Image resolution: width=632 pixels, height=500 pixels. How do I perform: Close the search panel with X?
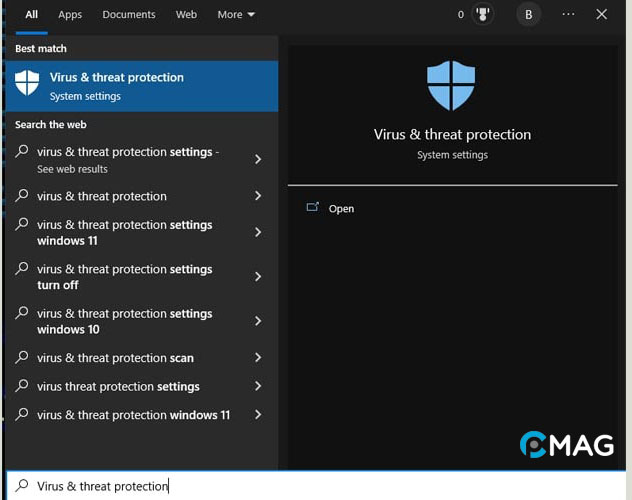tap(601, 15)
